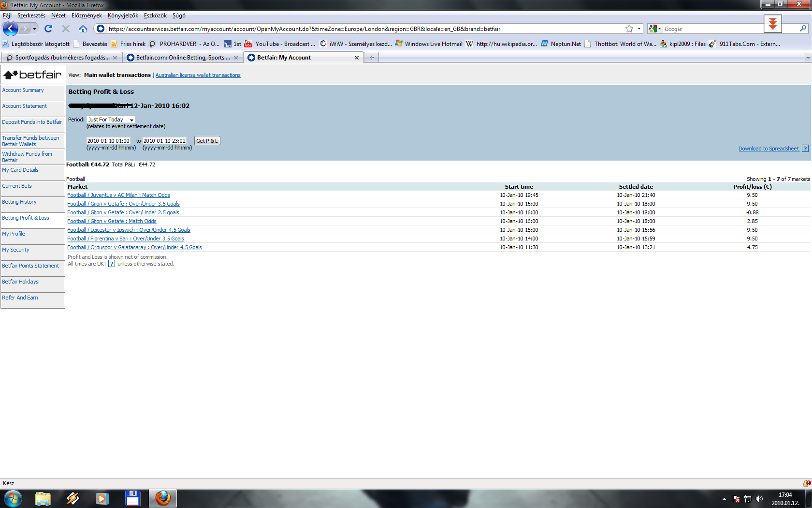Open the Nézet menu
The height and width of the screenshot is (508, 812).
(x=58, y=15)
